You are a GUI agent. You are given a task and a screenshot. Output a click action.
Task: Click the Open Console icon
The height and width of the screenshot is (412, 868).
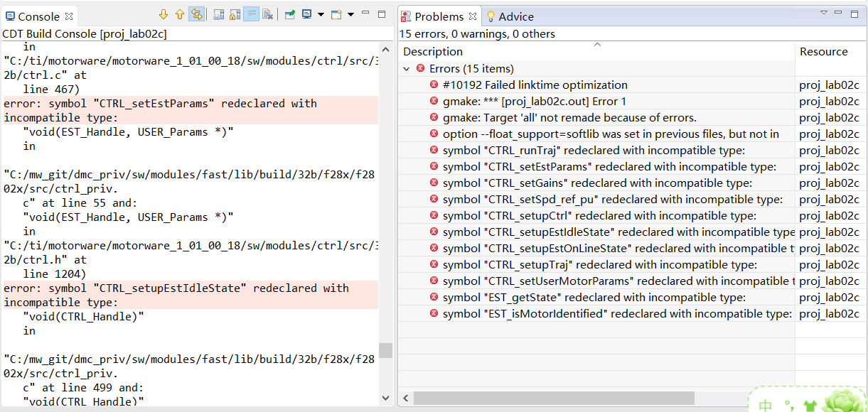pos(336,14)
